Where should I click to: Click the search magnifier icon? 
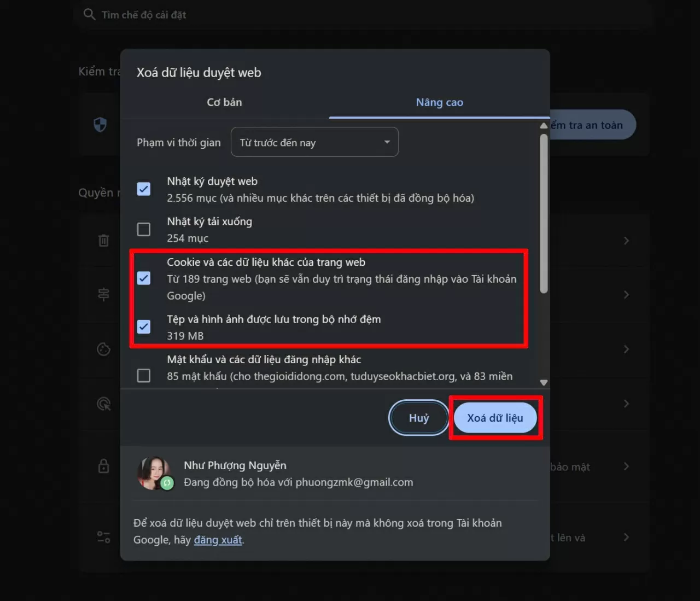(x=89, y=14)
